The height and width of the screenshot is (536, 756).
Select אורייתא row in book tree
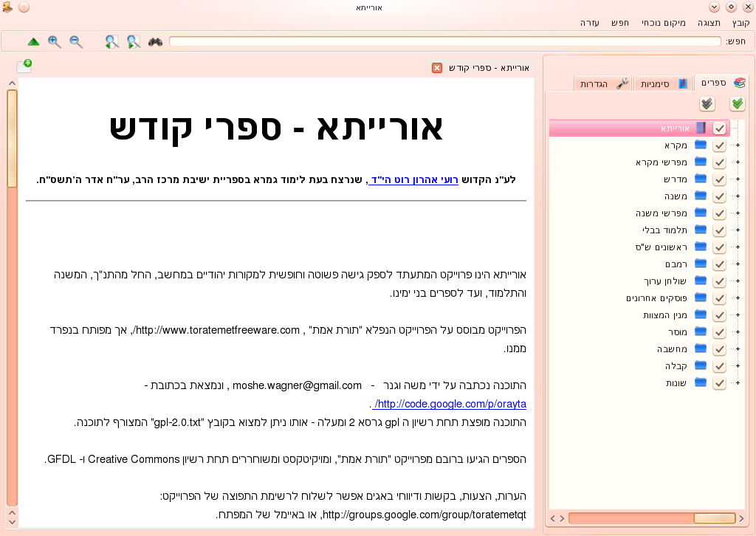click(x=639, y=128)
